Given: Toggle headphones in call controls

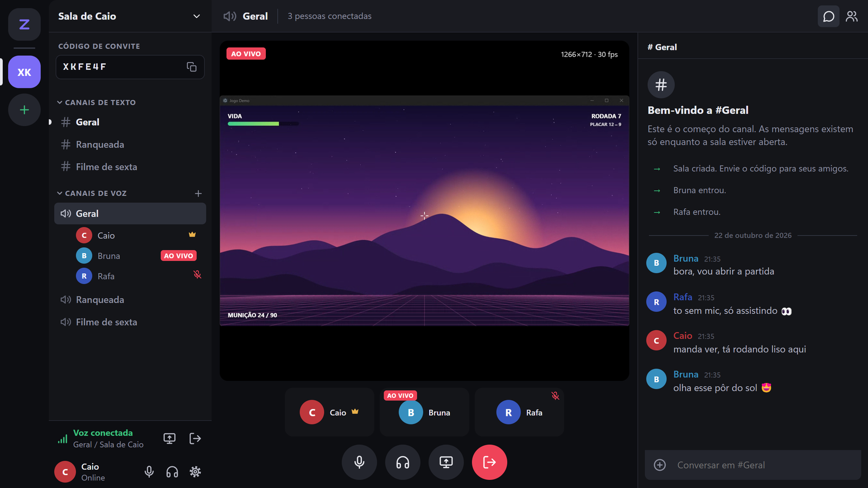Looking at the screenshot, I should (x=403, y=462).
